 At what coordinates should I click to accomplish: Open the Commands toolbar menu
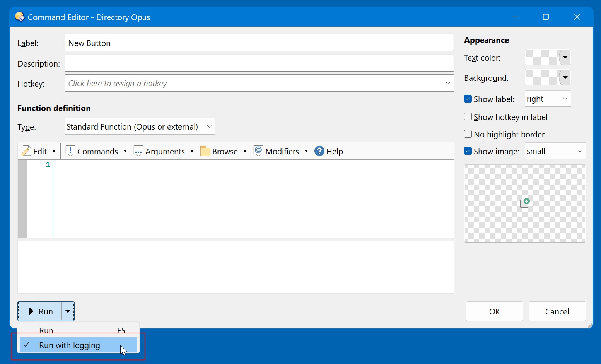pyautogui.click(x=97, y=151)
